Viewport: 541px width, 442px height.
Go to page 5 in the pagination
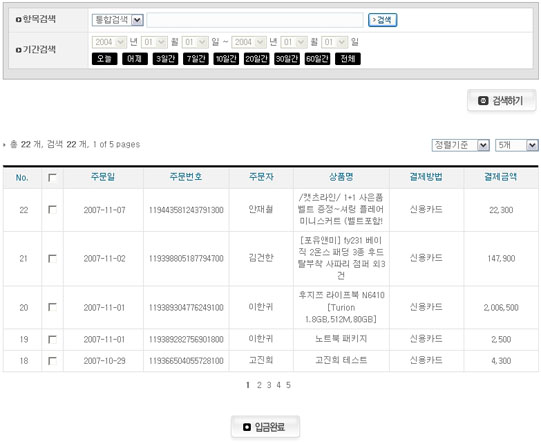pos(288,385)
